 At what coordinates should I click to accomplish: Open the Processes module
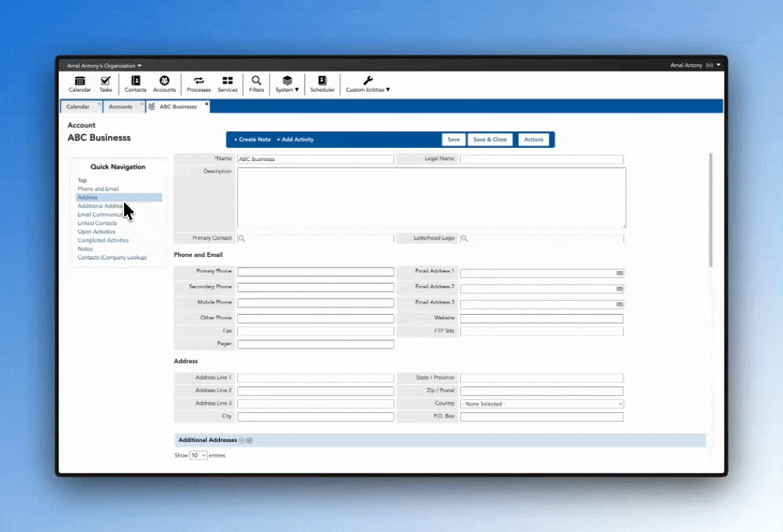coord(199,83)
